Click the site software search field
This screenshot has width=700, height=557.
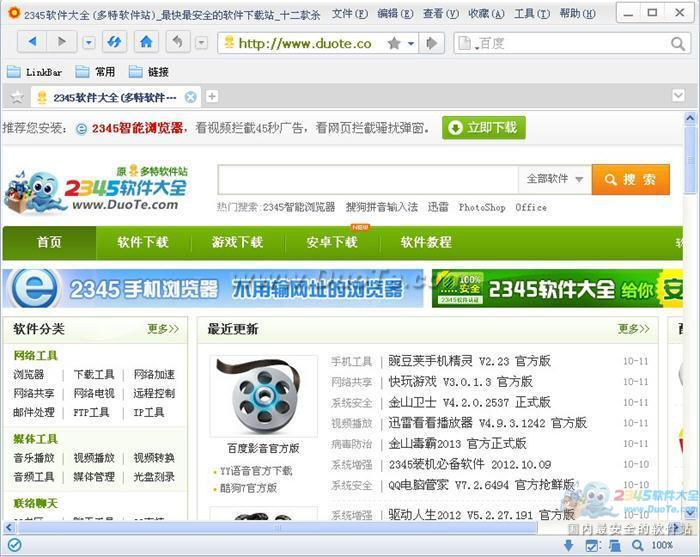click(368, 179)
